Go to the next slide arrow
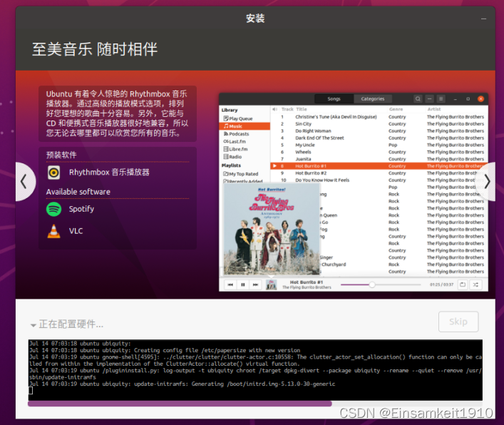This screenshot has width=504, height=425. [x=487, y=182]
